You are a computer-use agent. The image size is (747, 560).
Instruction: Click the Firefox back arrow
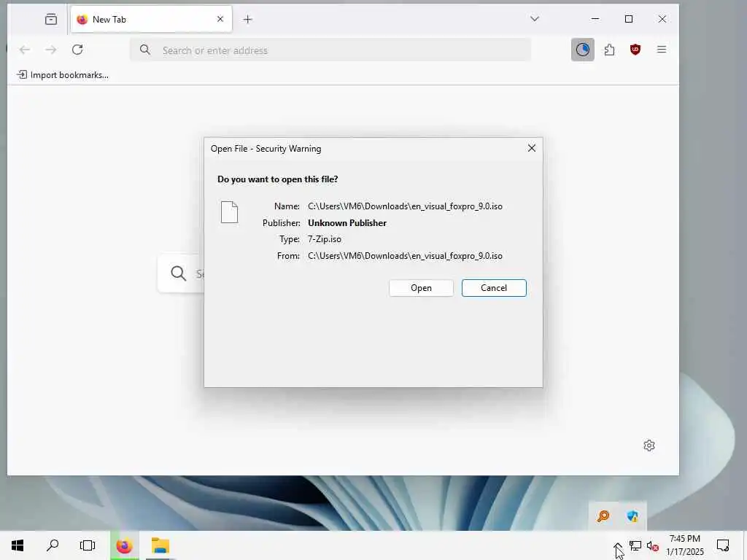pos(25,50)
